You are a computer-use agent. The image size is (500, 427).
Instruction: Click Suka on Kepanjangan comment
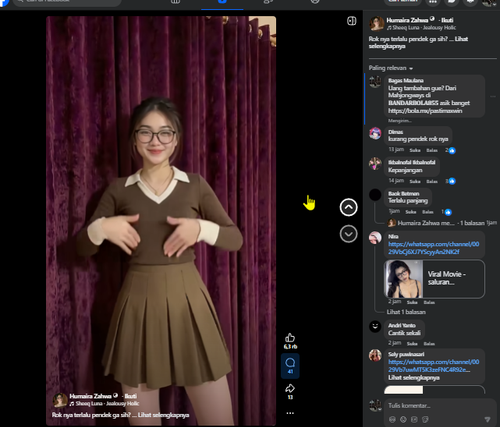(x=415, y=181)
